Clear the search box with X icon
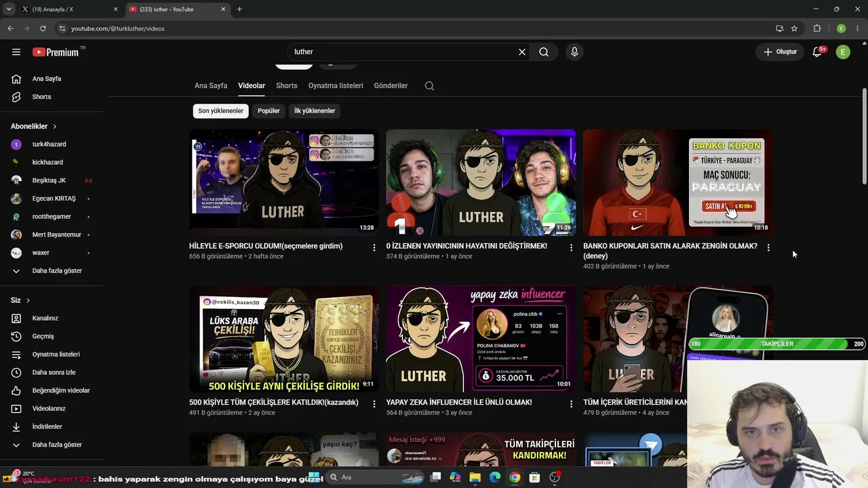 pyautogui.click(x=522, y=52)
